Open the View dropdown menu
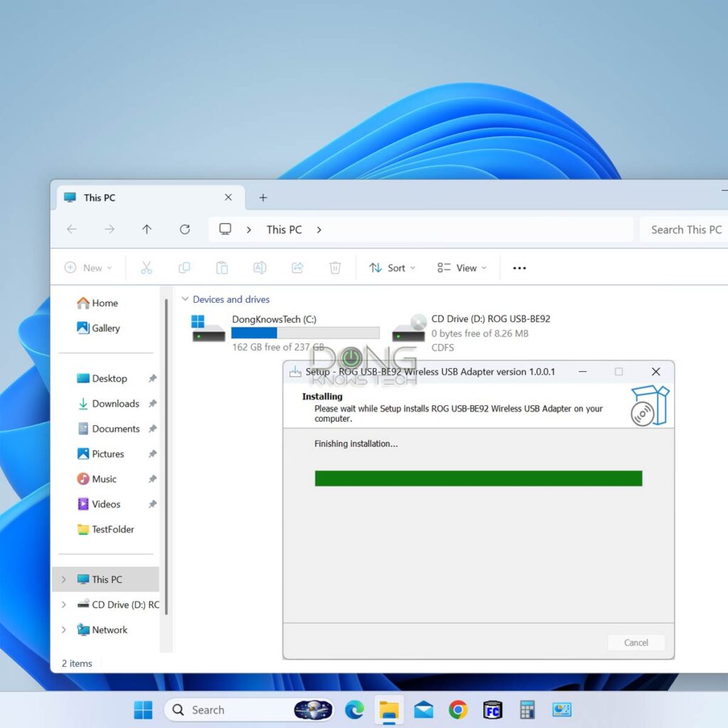The height and width of the screenshot is (728, 728). pyautogui.click(x=462, y=268)
